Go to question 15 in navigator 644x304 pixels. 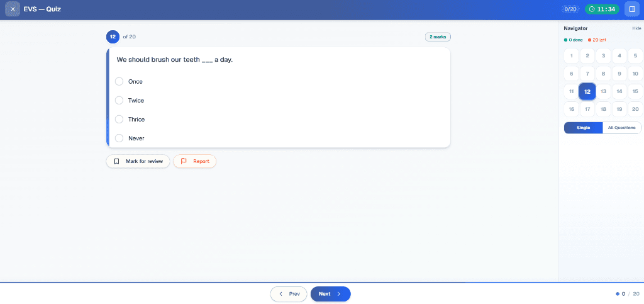point(635,91)
